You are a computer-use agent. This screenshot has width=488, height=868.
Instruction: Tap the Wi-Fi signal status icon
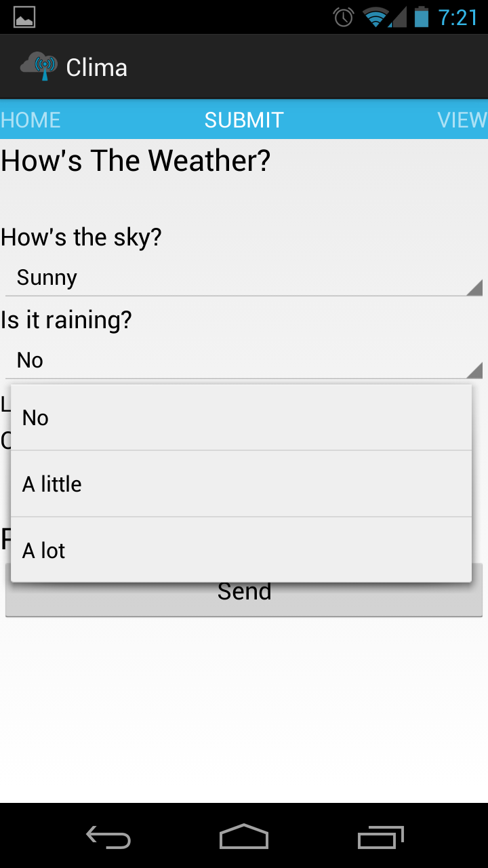[375, 17]
